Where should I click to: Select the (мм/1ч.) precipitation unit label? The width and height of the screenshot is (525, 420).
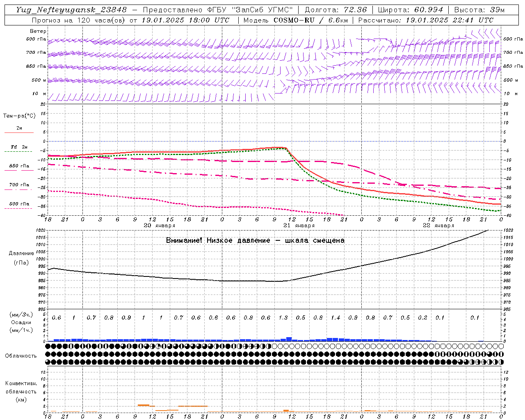21,330
